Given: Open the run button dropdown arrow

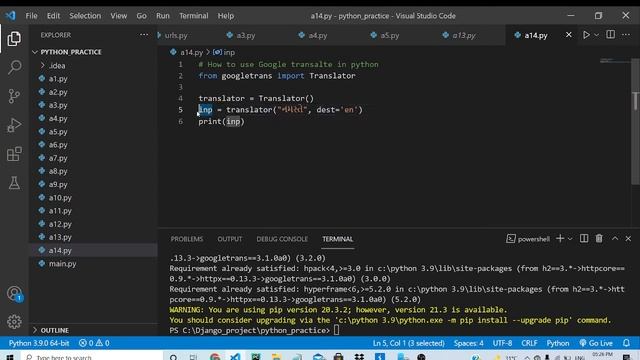Looking at the screenshot, I should [596, 35].
